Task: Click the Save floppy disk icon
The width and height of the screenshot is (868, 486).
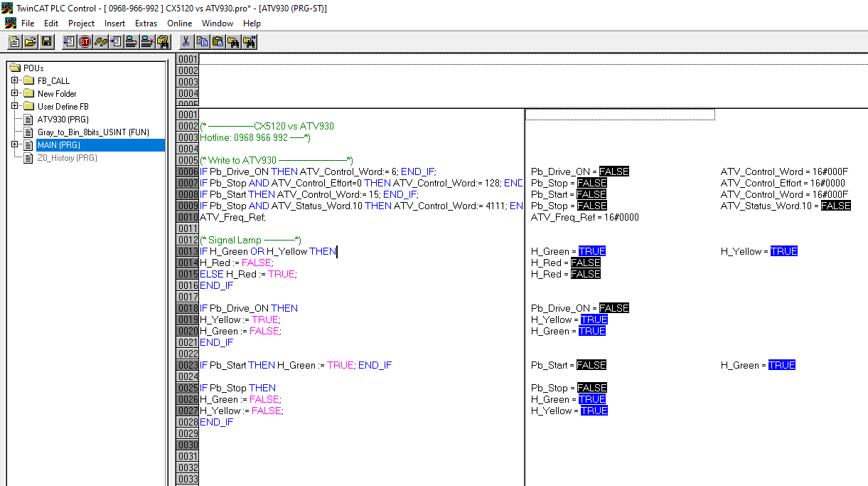Action: [46, 41]
